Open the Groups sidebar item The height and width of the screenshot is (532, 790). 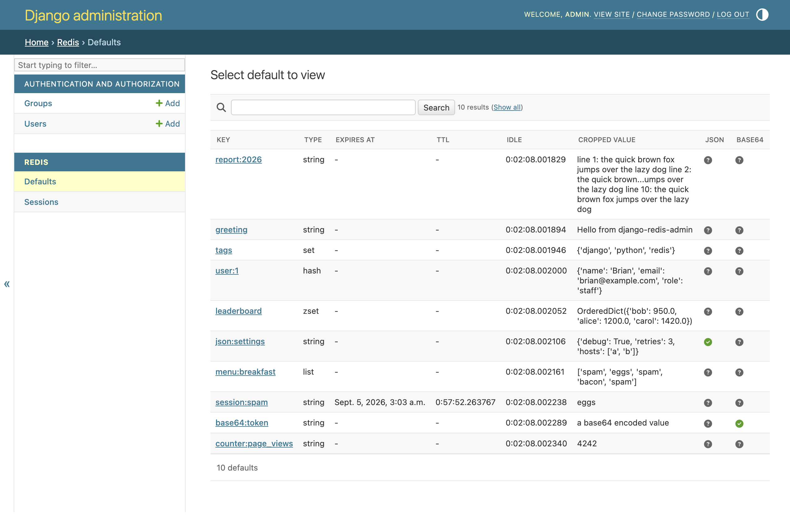pyautogui.click(x=38, y=103)
